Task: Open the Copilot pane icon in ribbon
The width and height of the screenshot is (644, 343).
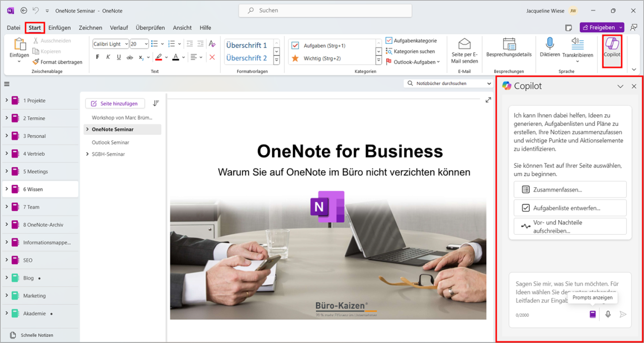Action: pos(612,49)
